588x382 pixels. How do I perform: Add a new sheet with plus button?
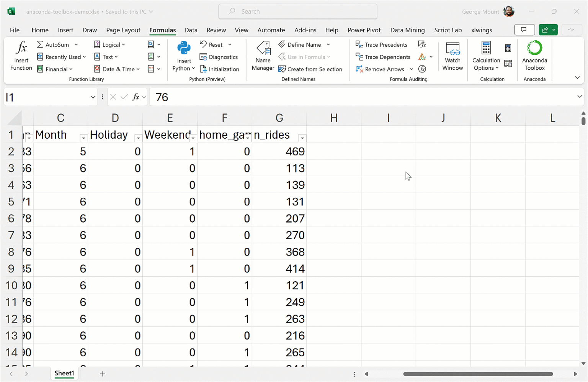pos(103,374)
